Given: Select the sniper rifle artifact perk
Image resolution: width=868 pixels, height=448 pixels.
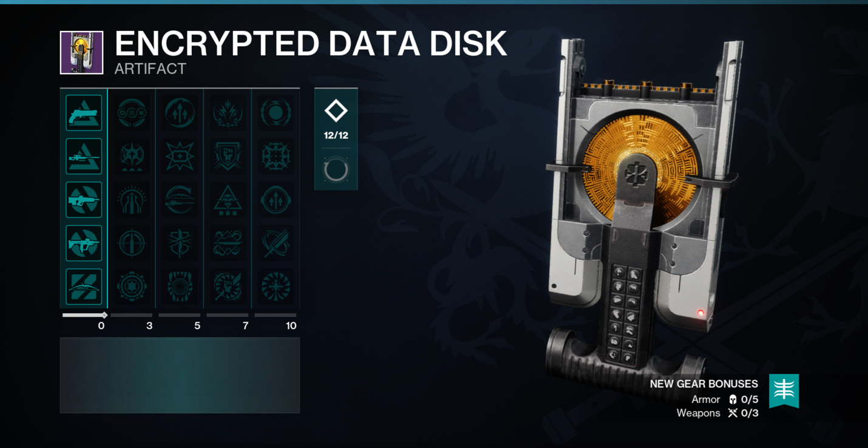Looking at the screenshot, I should (84, 157).
